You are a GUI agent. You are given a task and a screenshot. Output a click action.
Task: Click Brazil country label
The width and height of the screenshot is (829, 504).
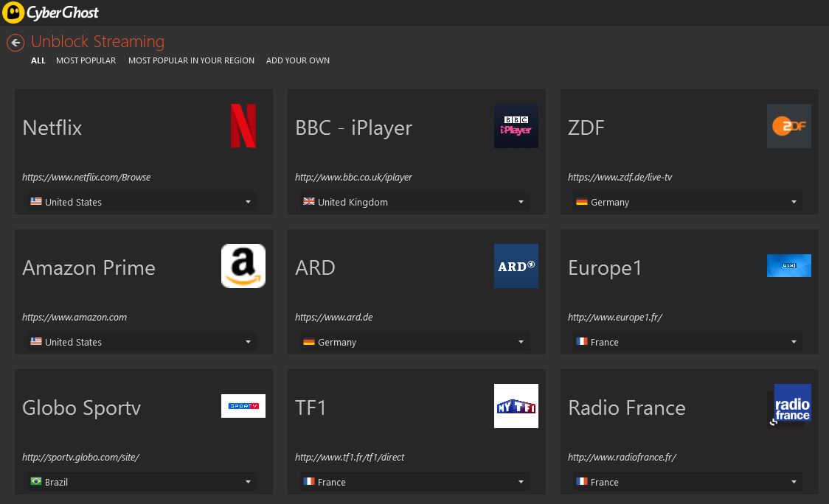pyautogui.click(x=56, y=482)
